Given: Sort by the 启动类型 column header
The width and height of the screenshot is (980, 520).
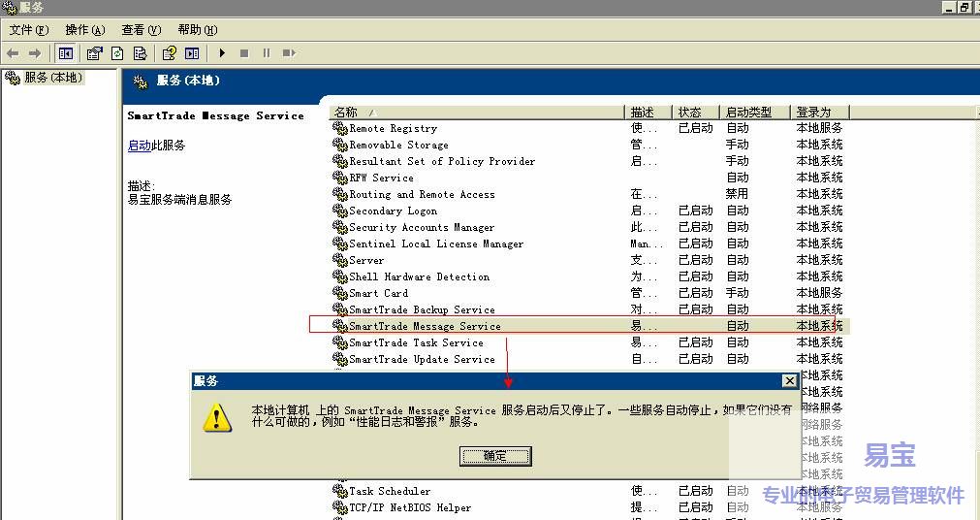Looking at the screenshot, I should (x=756, y=113).
